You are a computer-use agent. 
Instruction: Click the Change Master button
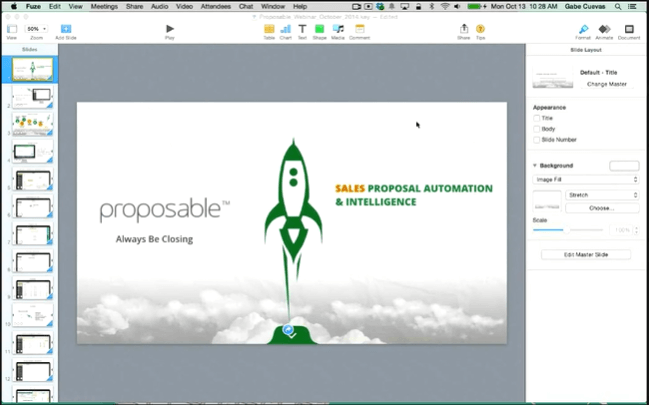pyautogui.click(x=607, y=84)
